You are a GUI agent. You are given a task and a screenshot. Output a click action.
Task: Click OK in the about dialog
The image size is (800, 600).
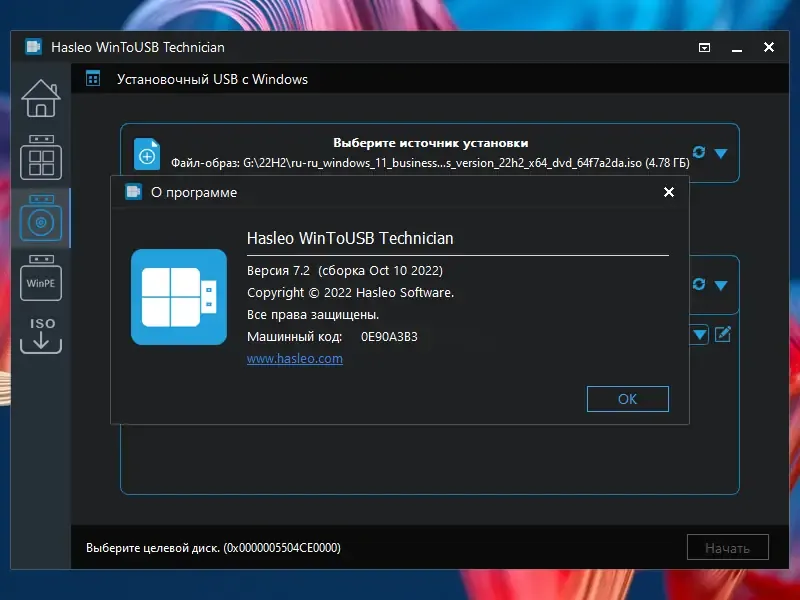(628, 399)
